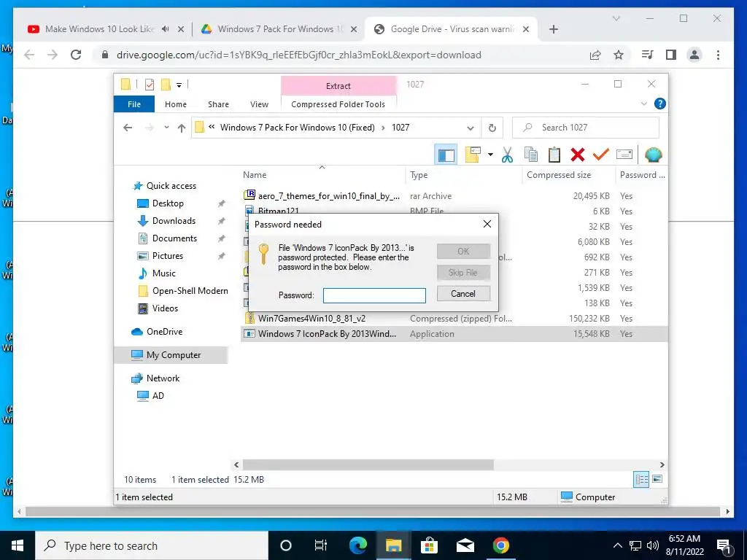Reload the Chrome page
Image resolution: width=747 pixels, height=560 pixels.
[76, 55]
